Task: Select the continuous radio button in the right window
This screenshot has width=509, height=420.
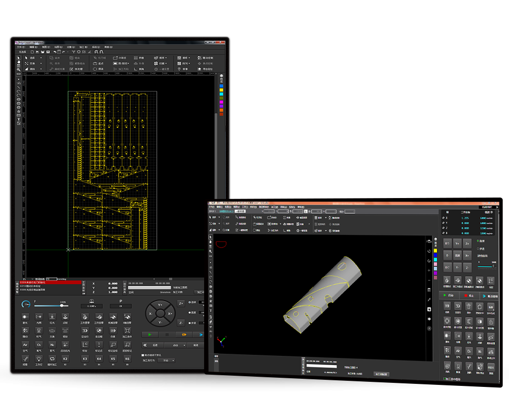Action: 477,241
